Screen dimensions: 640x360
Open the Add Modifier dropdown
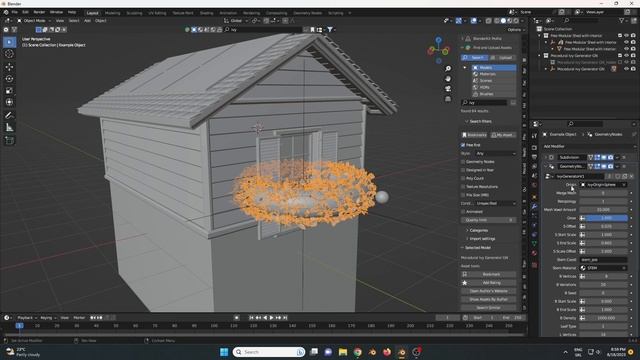click(589, 146)
